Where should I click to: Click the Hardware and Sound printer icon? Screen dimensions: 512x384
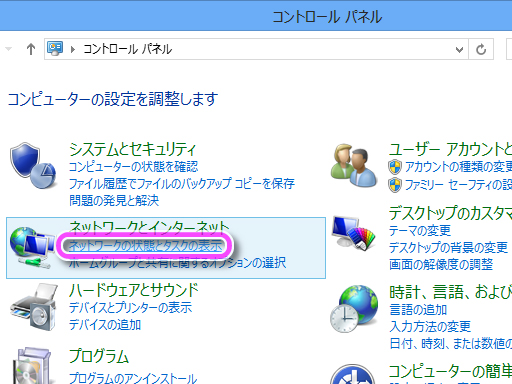coord(33,307)
